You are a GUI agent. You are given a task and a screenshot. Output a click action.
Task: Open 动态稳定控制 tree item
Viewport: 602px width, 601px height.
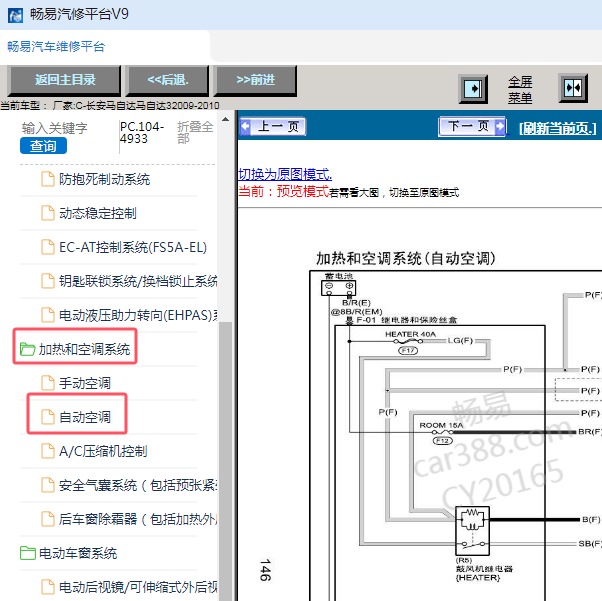pyautogui.click(x=98, y=213)
